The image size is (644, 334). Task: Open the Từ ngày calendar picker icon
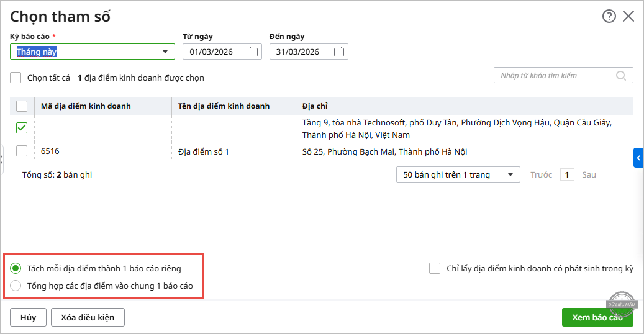253,52
